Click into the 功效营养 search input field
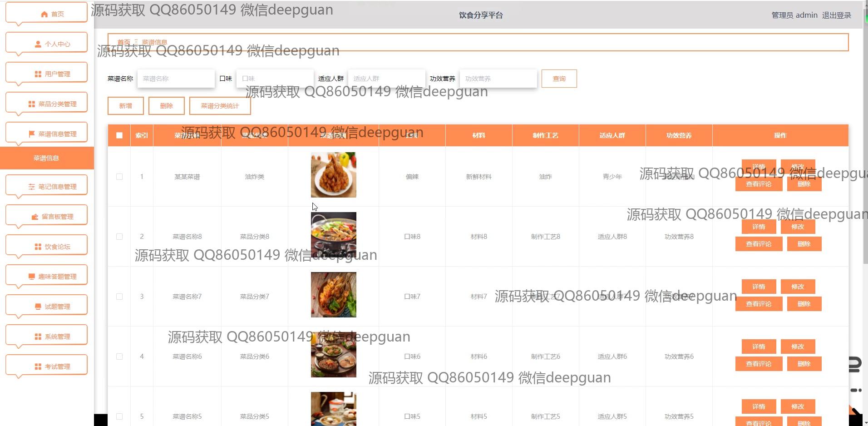This screenshot has height=426, width=868. (x=498, y=79)
